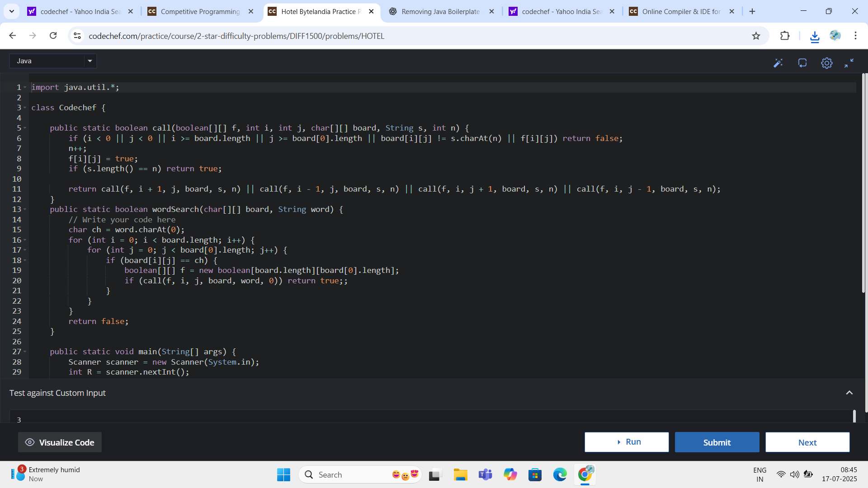The width and height of the screenshot is (868, 488).
Task: Open File Explorer from taskbar
Action: [x=460, y=475]
